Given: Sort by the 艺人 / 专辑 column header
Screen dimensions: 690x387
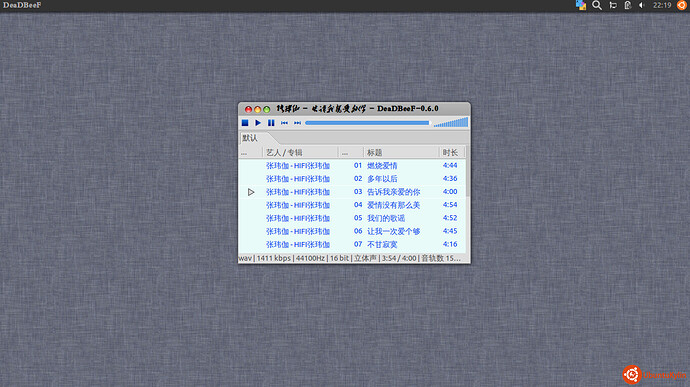Looking at the screenshot, I should [x=300, y=152].
